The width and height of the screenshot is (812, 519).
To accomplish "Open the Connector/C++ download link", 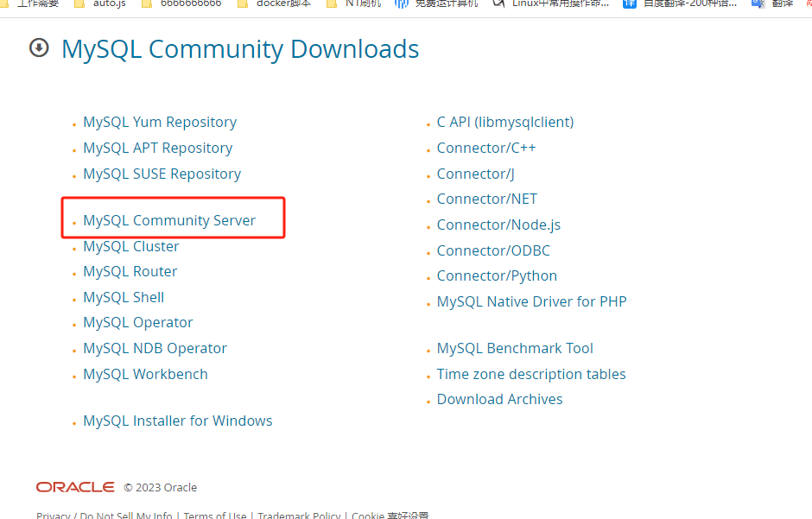I will pyautogui.click(x=485, y=148).
